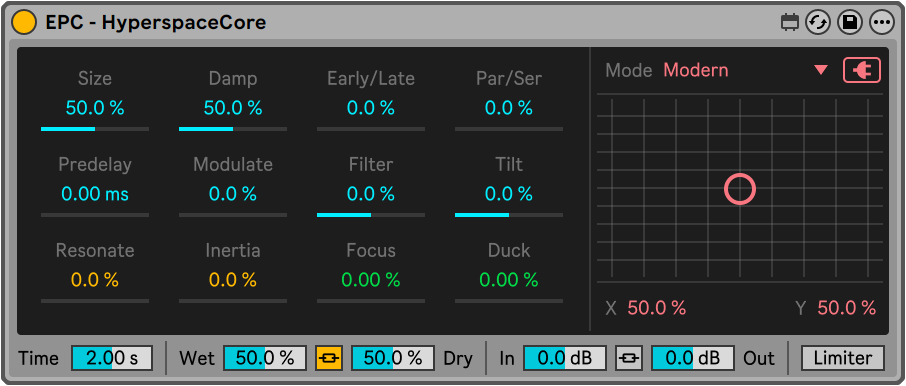
Task: Click the Early/Late slider bar
Action: pos(371,129)
